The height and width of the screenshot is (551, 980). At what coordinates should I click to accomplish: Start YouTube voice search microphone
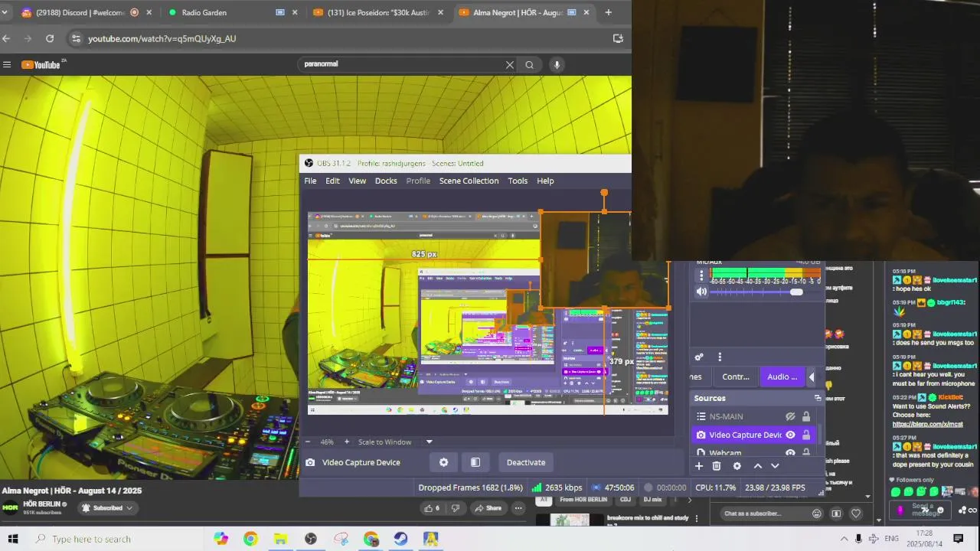557,65
